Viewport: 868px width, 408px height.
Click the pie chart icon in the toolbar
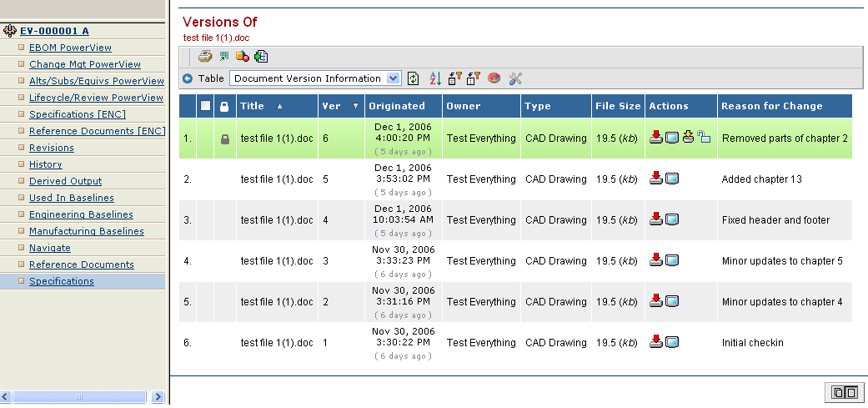click(494, 78)
